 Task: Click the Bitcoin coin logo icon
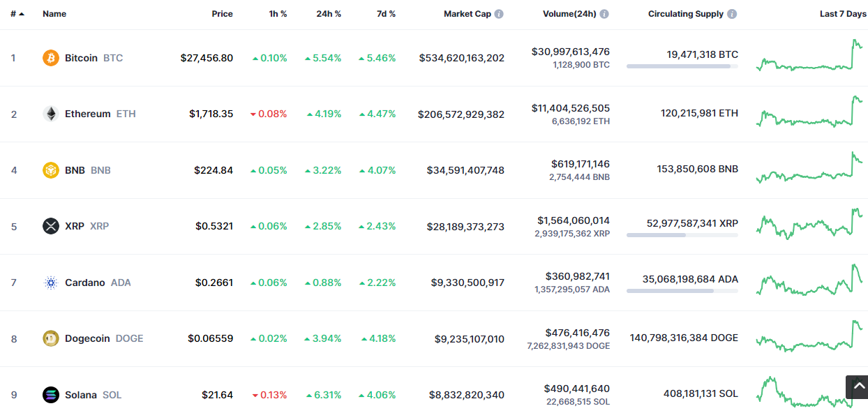pyautogui.click(x=51, y=58)
